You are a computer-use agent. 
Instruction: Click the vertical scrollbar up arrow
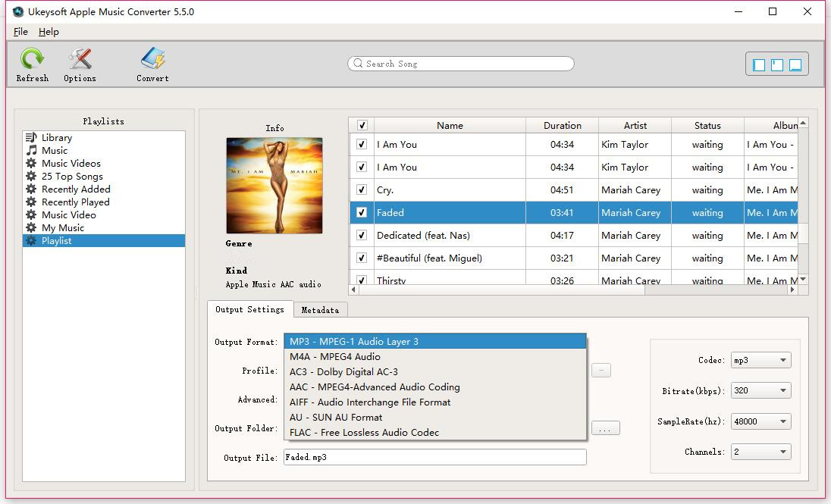(x=804, y=123)
